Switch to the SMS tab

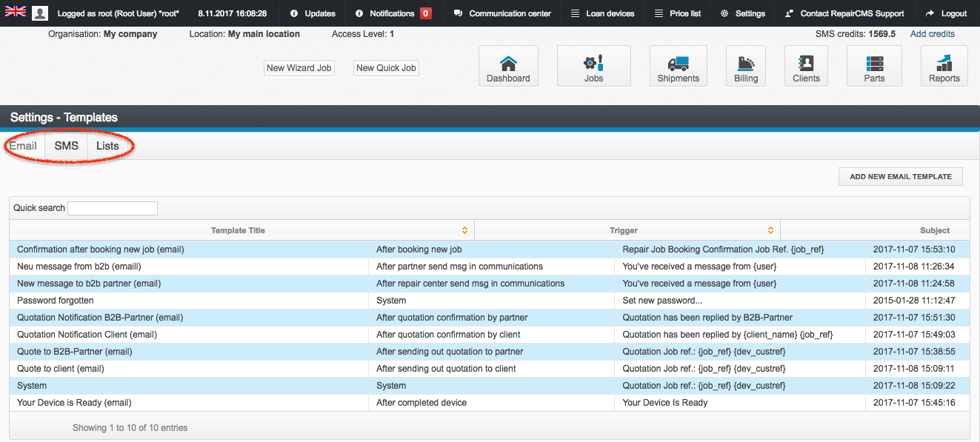point(67,146)
